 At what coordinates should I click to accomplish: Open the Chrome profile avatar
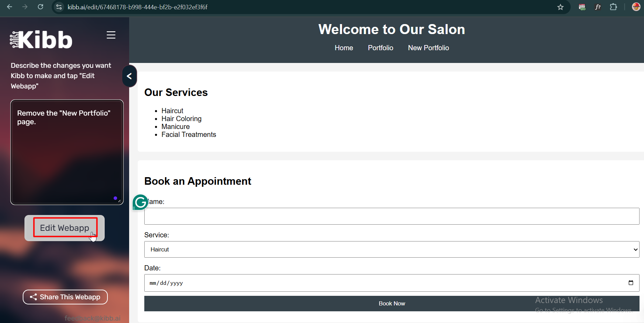tap(636, 7)
